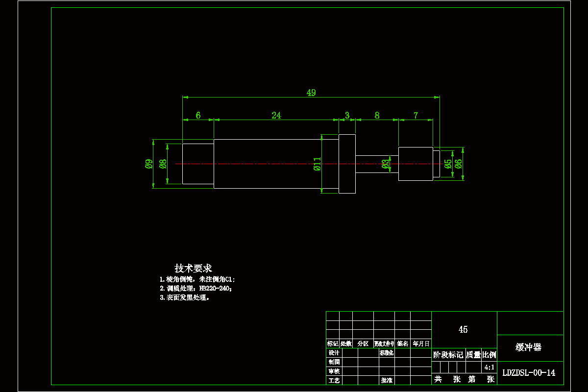This screenshot has height=392, width=588.
Task: Pick the dimension value 7
Action: [416, 115]
